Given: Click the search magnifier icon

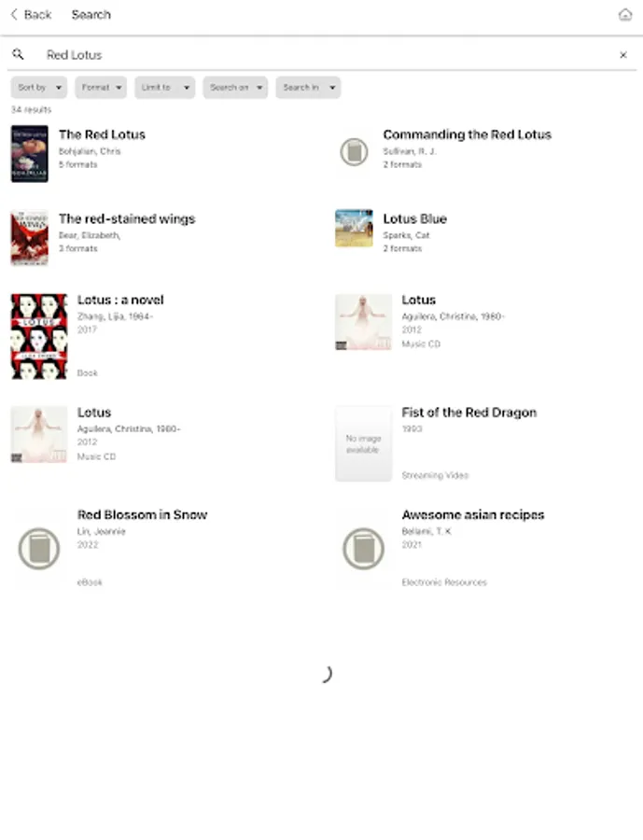Looking at the screenshot, I should click(18, 55).
